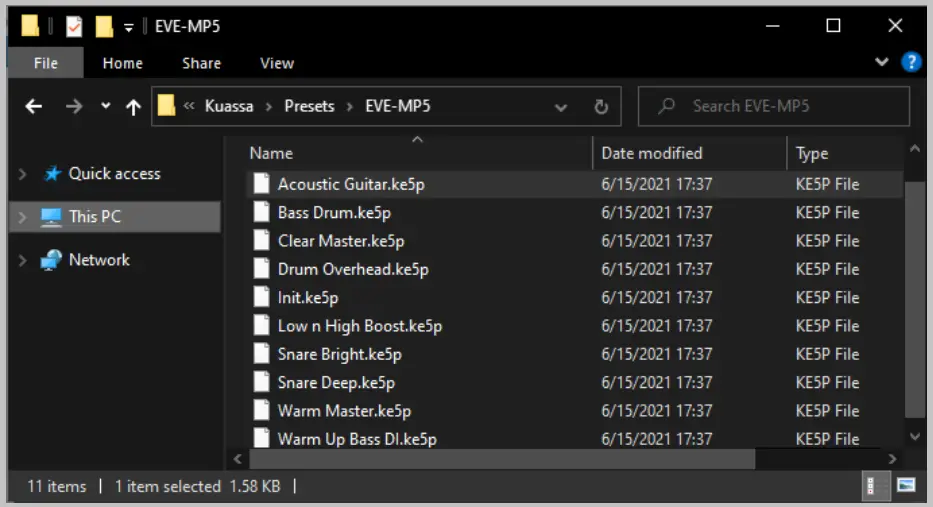This screenshot has height=507, width=933.
Task: Click the file icon beside Clear Master.ke5p
Action: (261, 240)
